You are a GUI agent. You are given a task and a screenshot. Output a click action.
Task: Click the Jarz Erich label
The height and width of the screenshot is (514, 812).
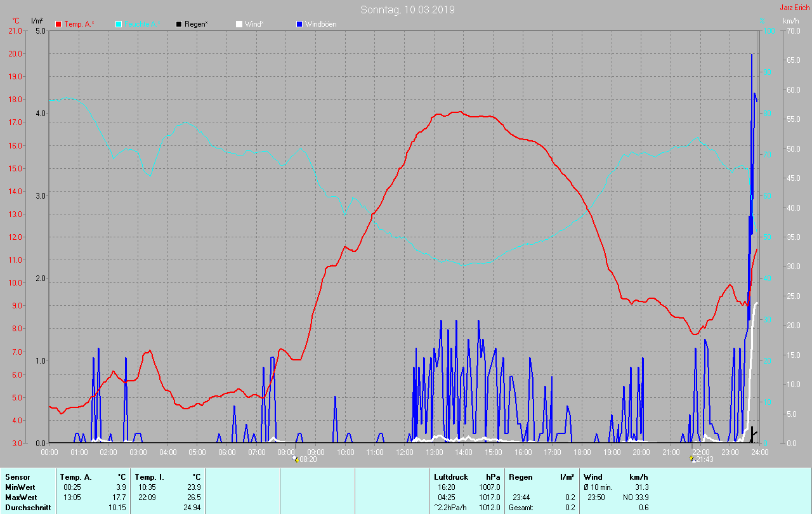(x=794, y=8)
